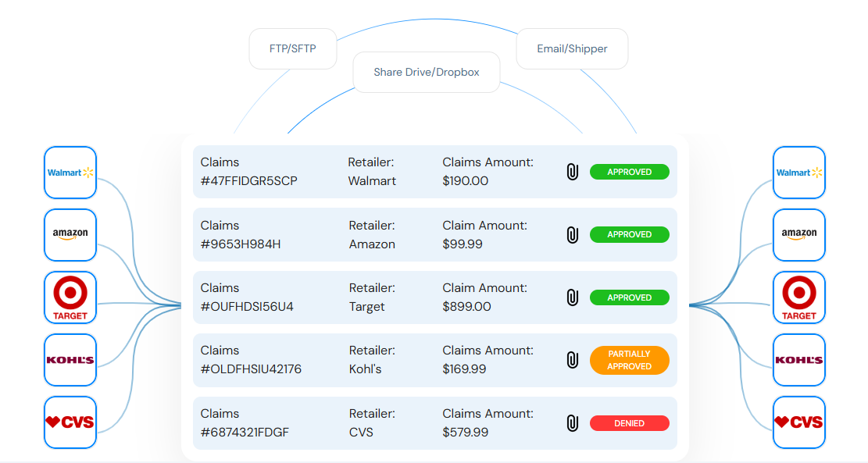Viewport: 868px width, 463px height.
Task: Click the $579.99 claims amount
Action: (466, 433)
